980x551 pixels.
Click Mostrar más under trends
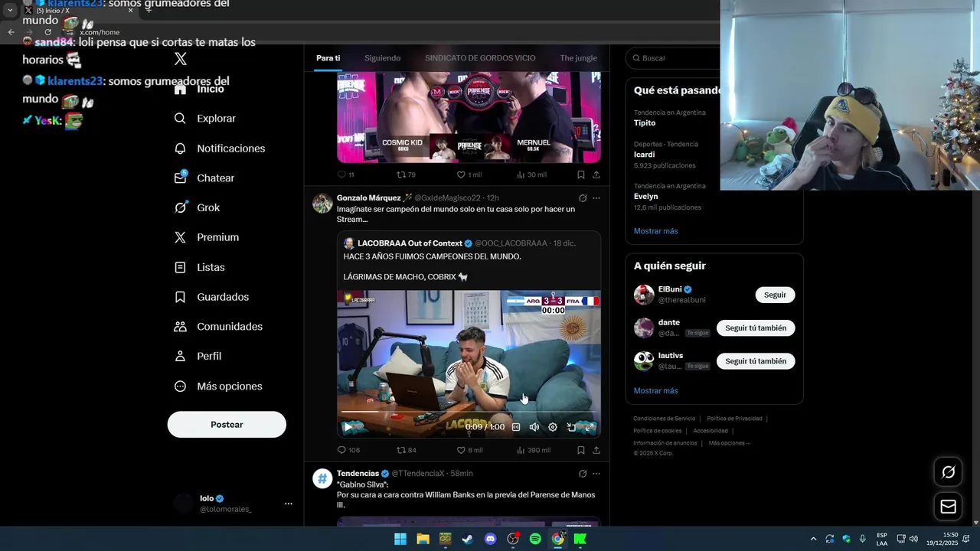(655, 231)
